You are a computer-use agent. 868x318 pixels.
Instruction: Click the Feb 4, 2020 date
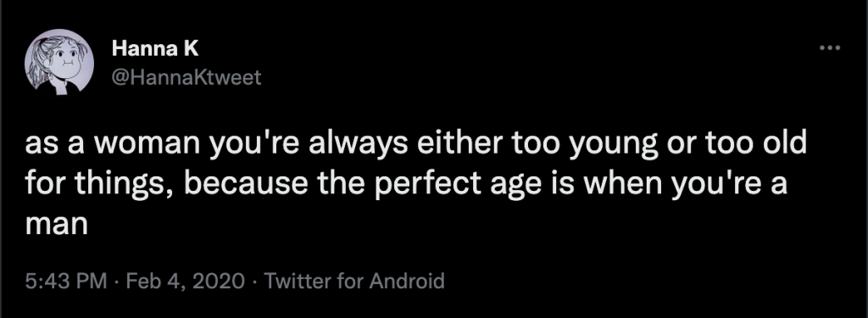pos(186,281)
